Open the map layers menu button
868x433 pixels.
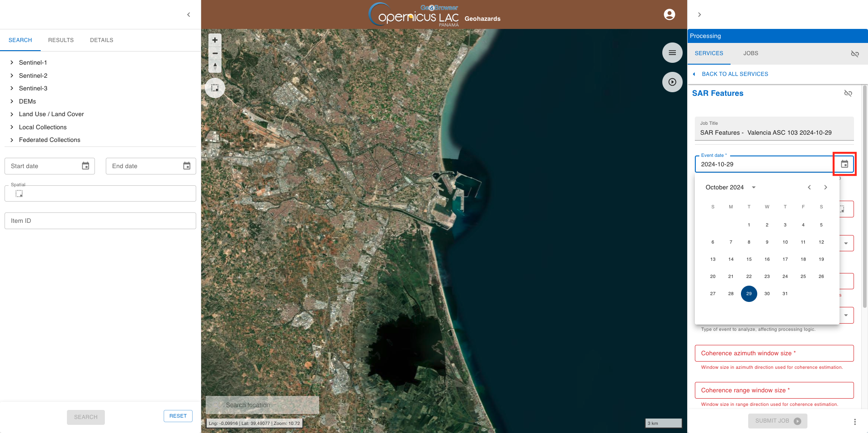click(x=672, y=53)
